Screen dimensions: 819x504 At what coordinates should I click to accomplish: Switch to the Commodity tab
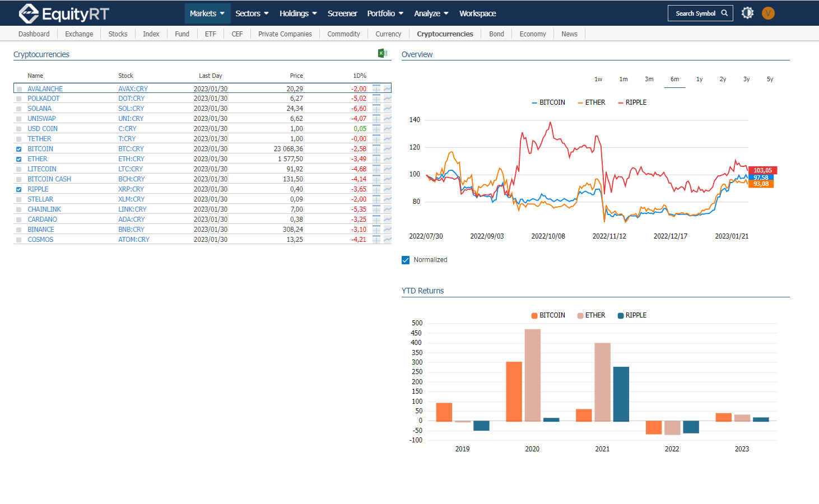(343, 34)
